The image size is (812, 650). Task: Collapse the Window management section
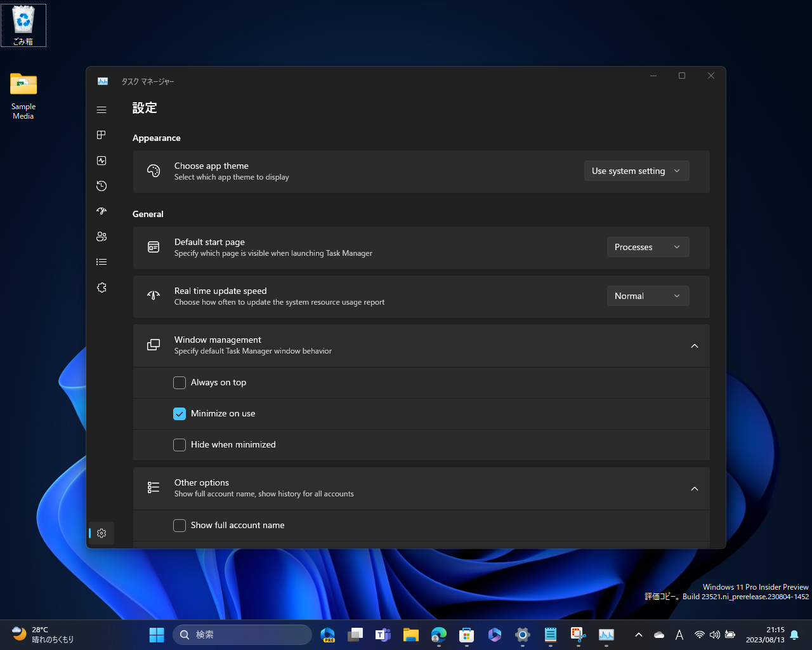click(x=695, y=346)
